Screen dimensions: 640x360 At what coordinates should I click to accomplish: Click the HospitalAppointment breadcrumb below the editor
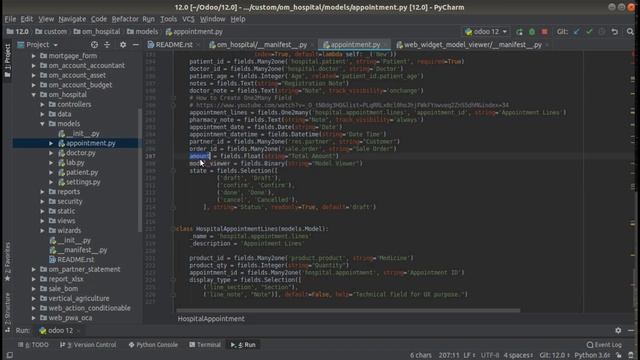211,319
